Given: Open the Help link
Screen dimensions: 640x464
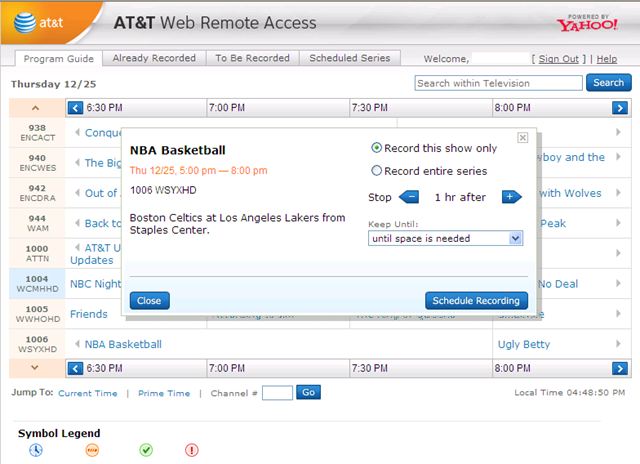Looking at the screenshot, I should pos(607,59).
